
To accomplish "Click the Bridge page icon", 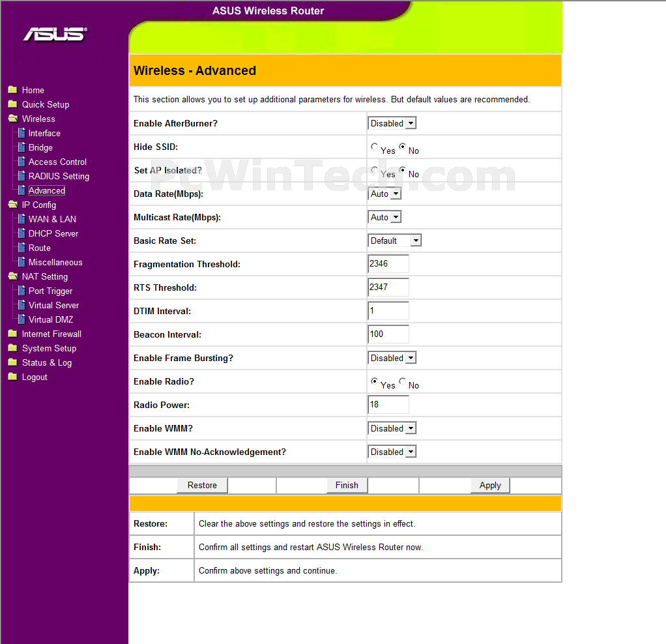I will 22,147.
